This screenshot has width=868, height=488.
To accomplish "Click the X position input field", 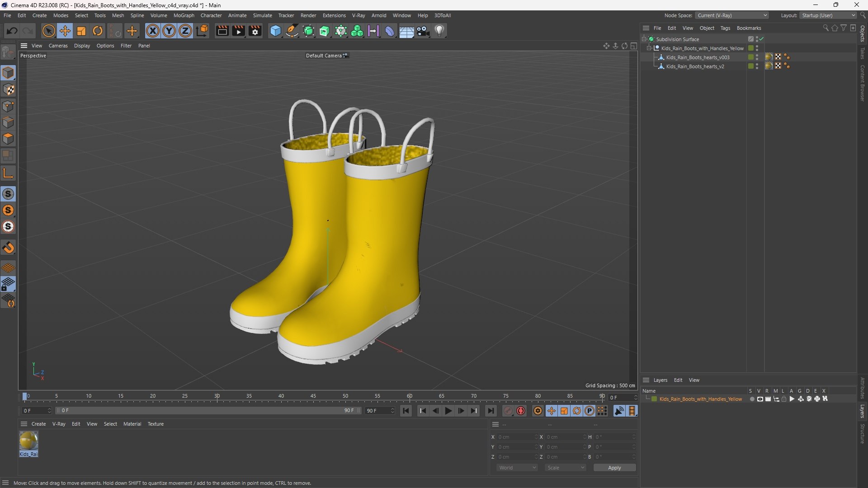I will 517,437.
